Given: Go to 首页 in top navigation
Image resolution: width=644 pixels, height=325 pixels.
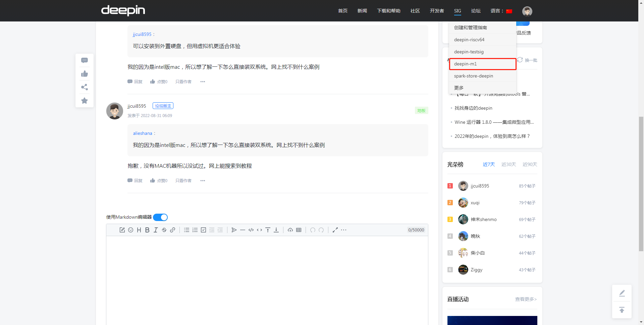Looking at the screenshot, I should point(343,11).
